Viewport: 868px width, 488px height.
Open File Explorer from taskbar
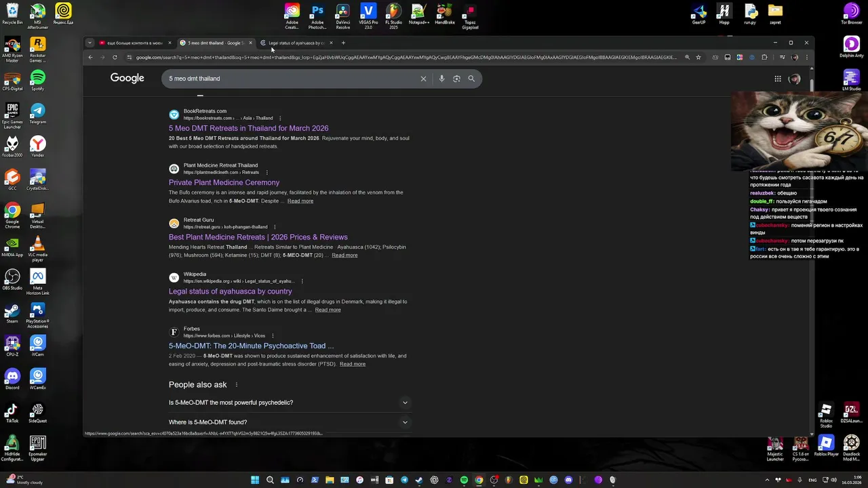click(x=330, y=480)
